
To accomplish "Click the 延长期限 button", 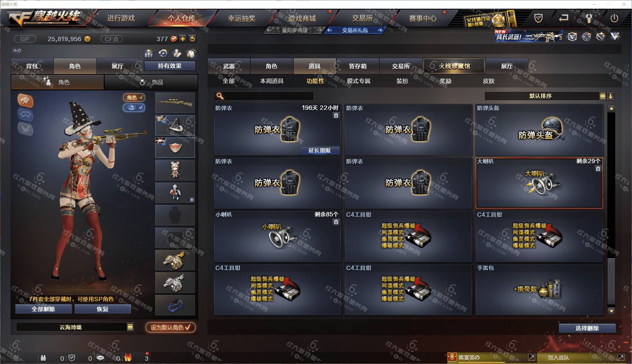I will coord(319,150).
